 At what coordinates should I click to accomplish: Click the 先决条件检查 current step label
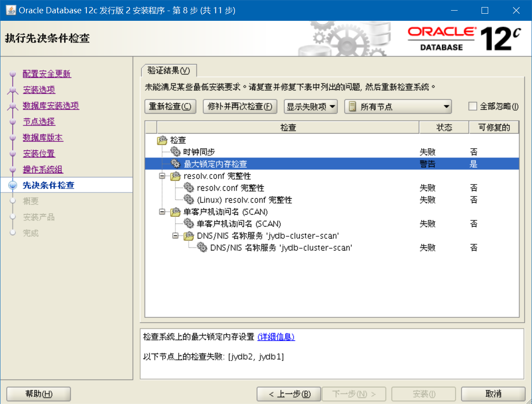(49, 185)
